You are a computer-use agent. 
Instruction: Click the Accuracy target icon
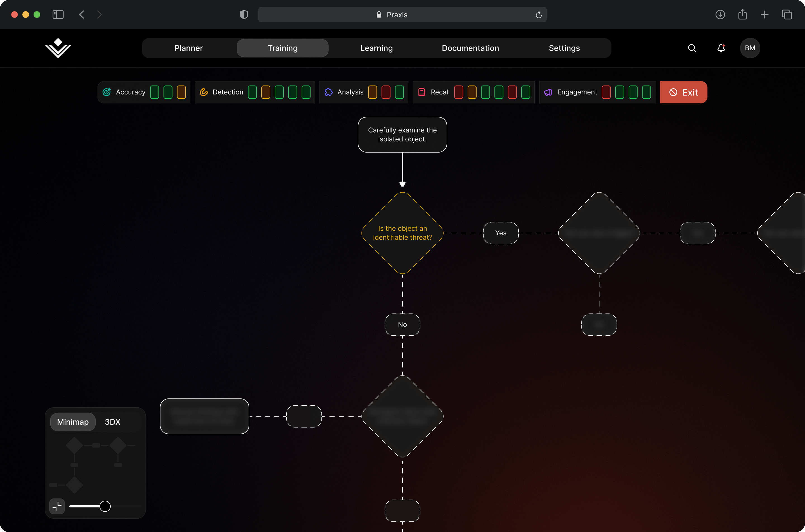106,92
